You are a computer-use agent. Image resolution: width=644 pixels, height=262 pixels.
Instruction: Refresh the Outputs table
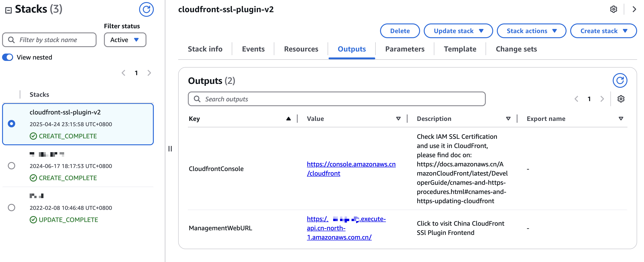[x=620, y=80]
